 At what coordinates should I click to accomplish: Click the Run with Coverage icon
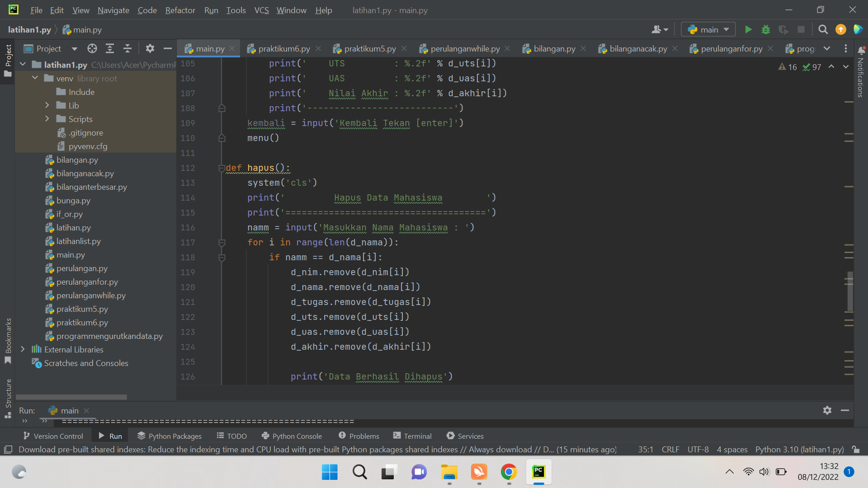click(783, 30)
